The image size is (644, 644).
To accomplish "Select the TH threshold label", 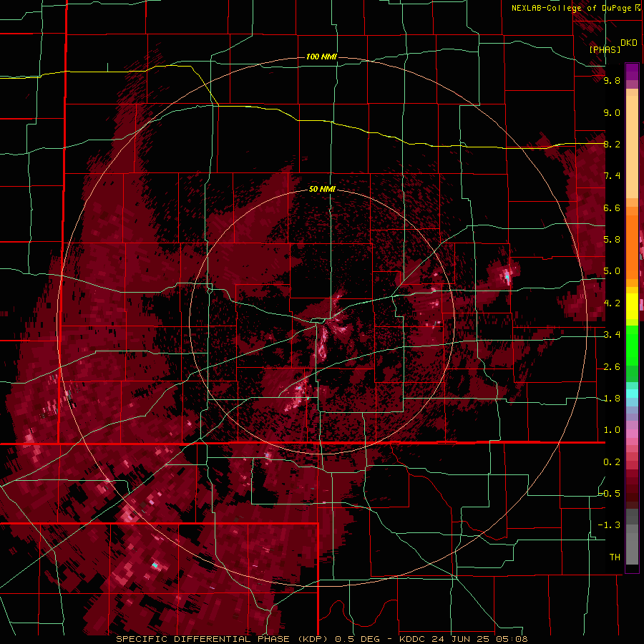I will (x=615, y=557).
